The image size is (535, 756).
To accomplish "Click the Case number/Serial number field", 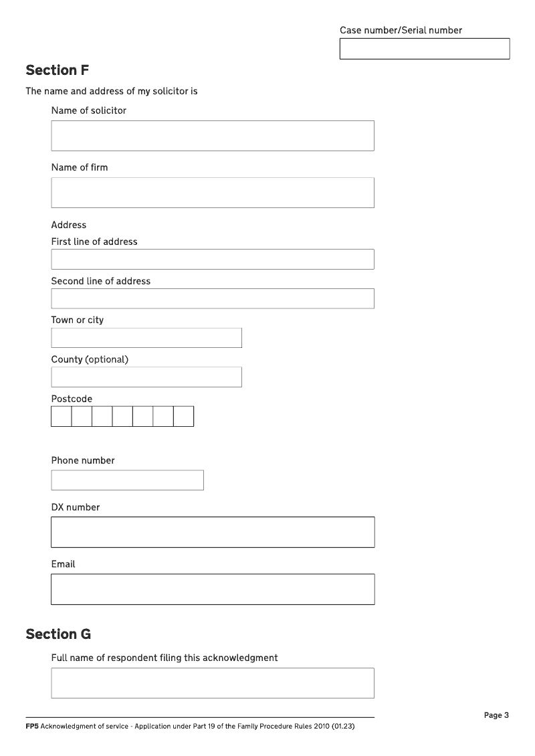I will tap(425, 49).
